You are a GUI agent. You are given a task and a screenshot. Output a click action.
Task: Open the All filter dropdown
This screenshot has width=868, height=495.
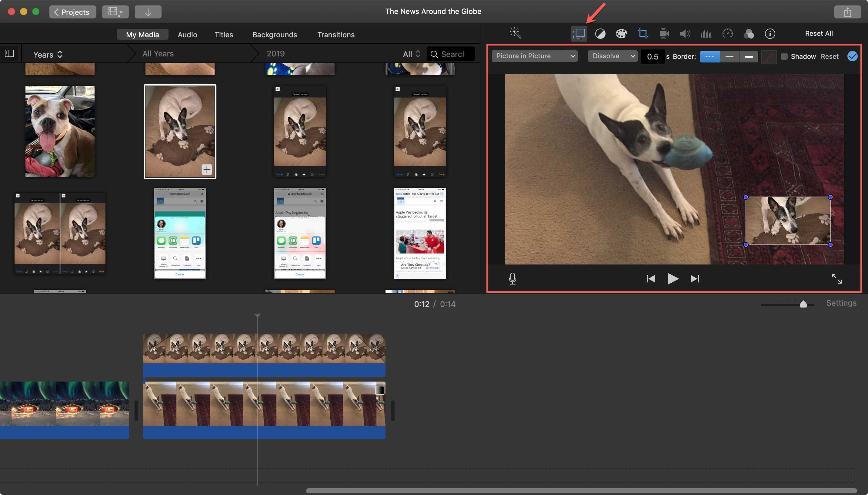coord(412,54)
